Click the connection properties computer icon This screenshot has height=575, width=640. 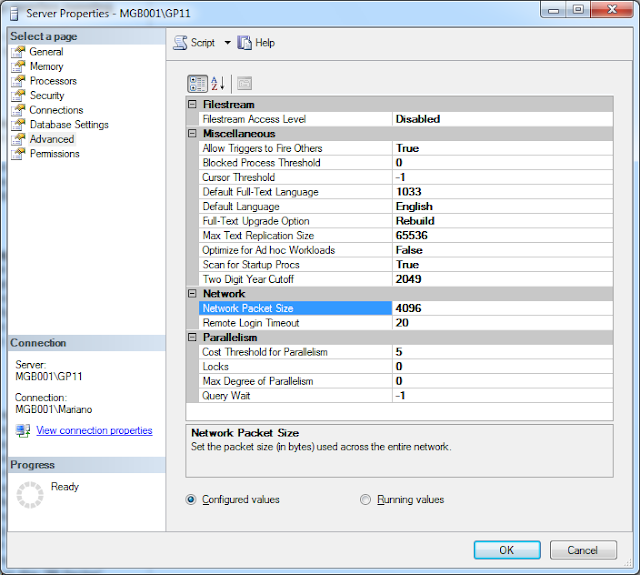coord(23,431)
